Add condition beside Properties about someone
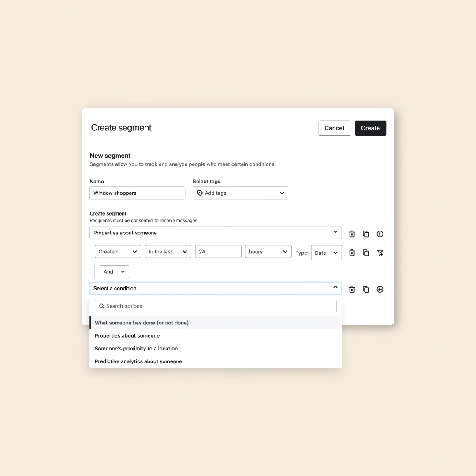Screen dimensions: 476x476 380,234
